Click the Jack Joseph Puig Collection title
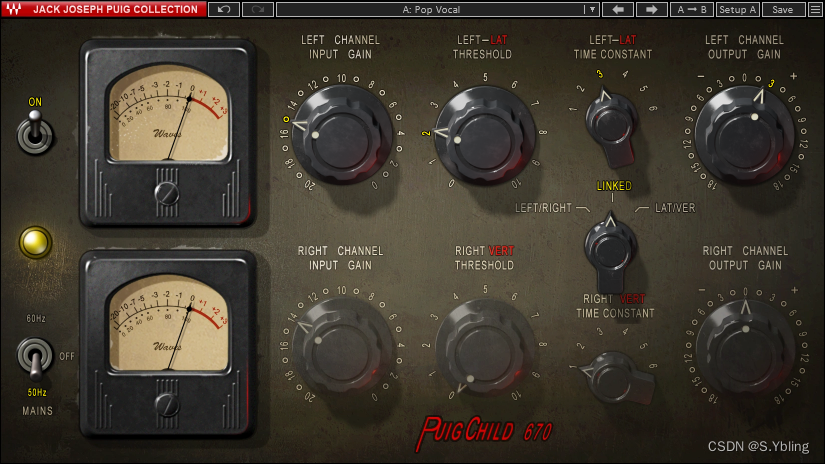Screen dimensions: 825x464 coord(115,9)
